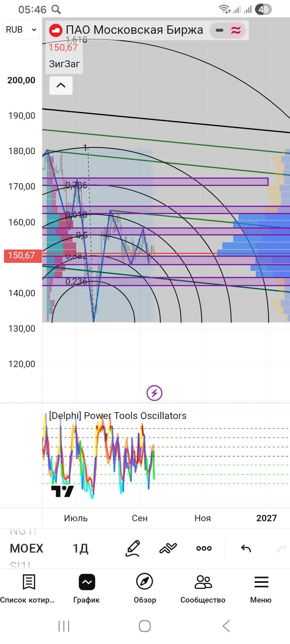This screenshot has width=290, height=644.
Task: Select the ЗигЗаг indicator label
Action: pos(64,64)
